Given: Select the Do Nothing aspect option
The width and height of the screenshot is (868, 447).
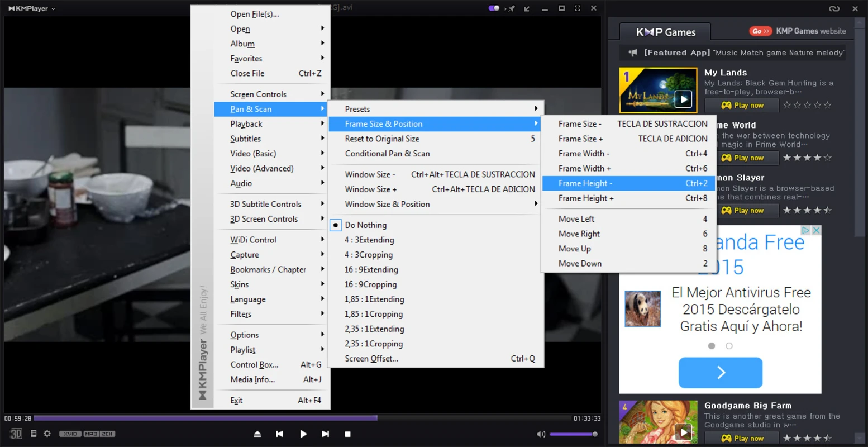Looking at the screenshot, I should tap(366, 225).
